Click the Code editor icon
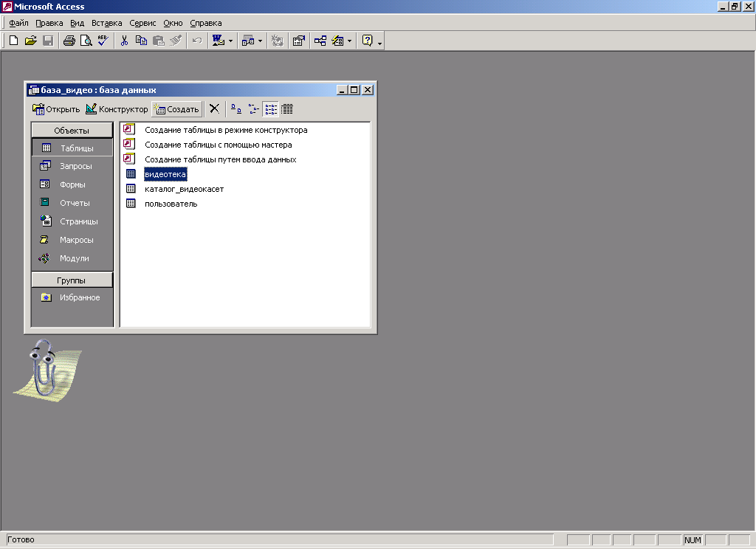Screen dimensions: 756x549 click(278, 41)
